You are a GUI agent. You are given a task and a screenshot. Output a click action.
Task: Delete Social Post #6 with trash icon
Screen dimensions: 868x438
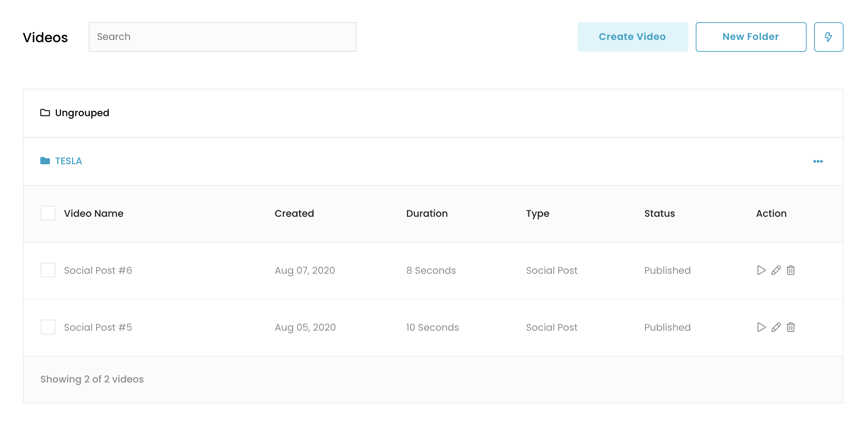[791, 270]
